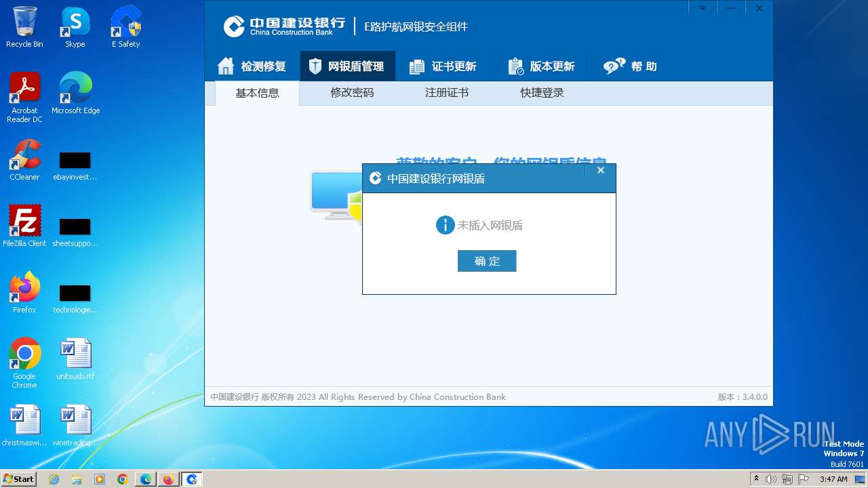Open the 快捷登录 sub-tab
868x488 pixels.
pyautogui.click(x=542, y=93)
